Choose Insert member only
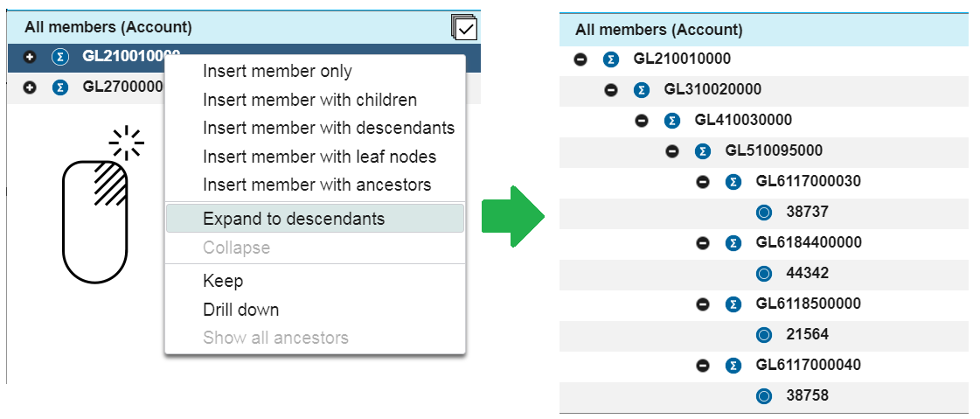 tap(277, 72)
